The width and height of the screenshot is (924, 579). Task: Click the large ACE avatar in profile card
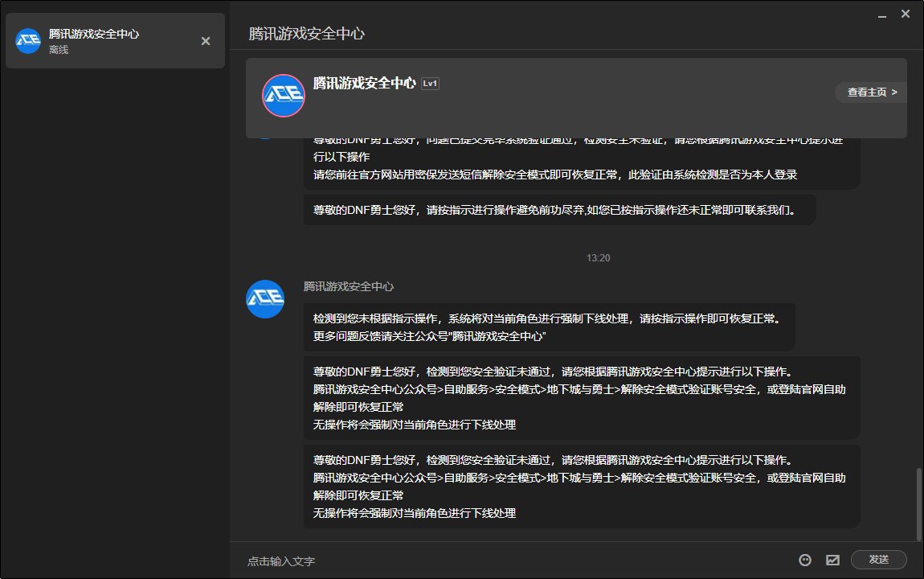point(284,96)
